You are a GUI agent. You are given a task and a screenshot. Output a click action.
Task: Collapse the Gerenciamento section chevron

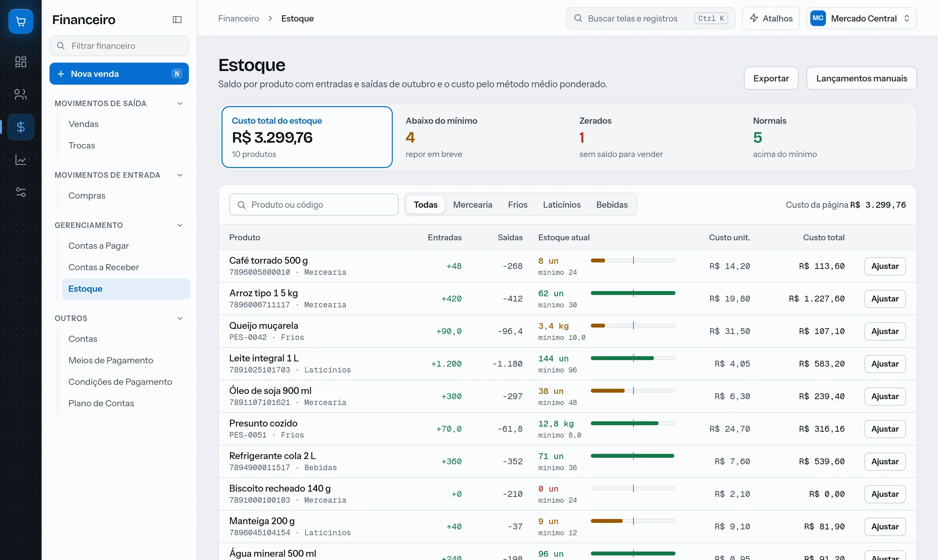180,225
